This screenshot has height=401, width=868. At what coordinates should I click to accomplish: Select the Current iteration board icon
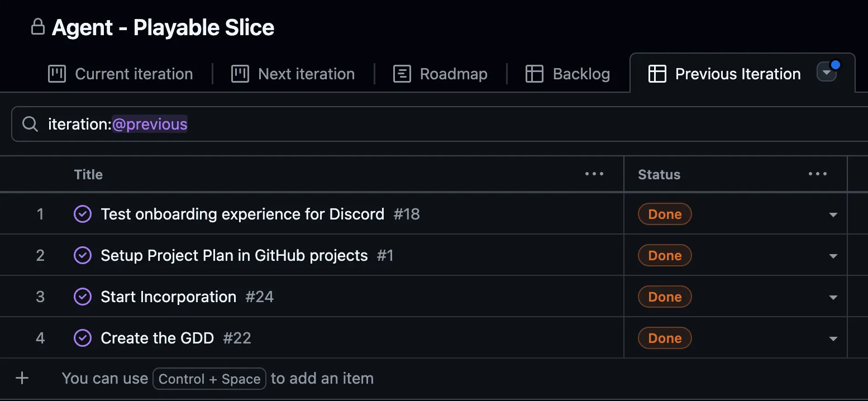(58, 73)
